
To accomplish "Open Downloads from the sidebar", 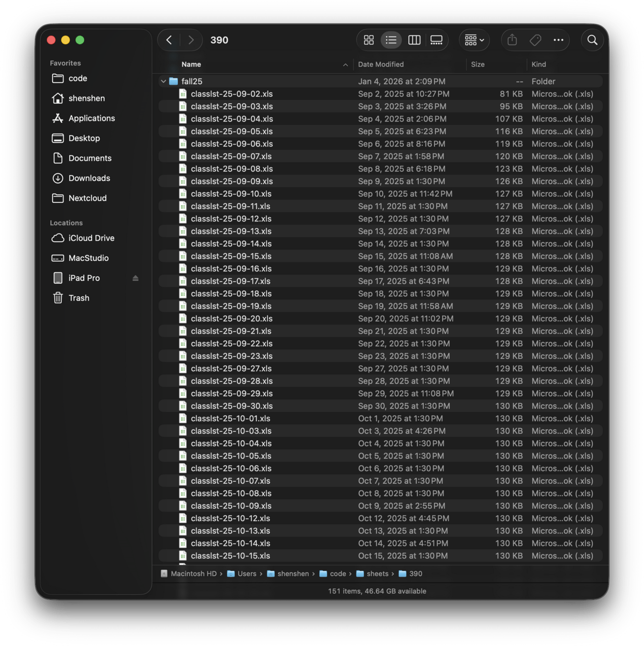I will (96, 178).
